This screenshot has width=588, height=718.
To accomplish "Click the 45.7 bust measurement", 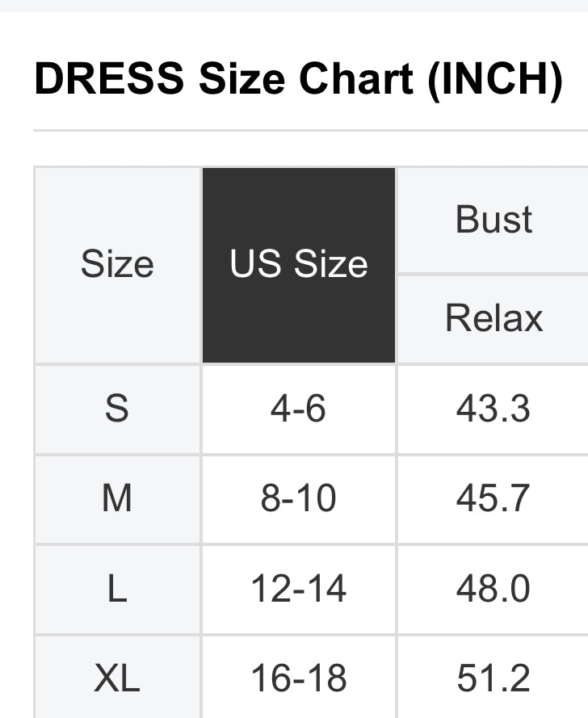I will point(493,498).
